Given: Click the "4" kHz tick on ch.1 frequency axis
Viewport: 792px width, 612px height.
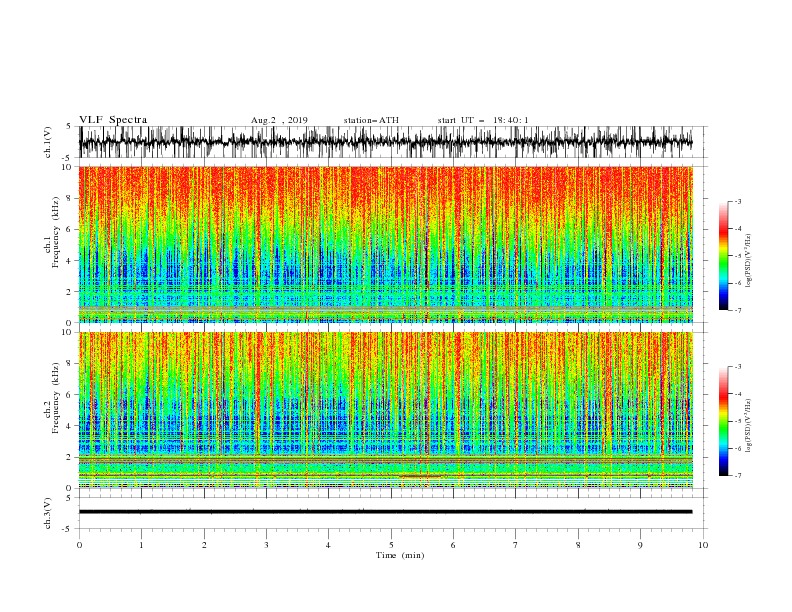Looking at the screenshot, I should [x=70, y=261].
